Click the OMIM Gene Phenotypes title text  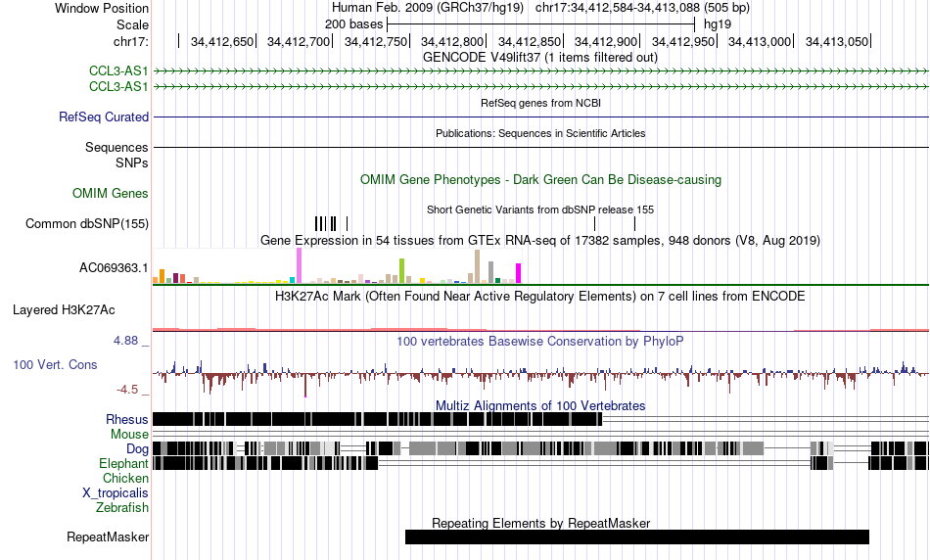(x=541, y=180)
